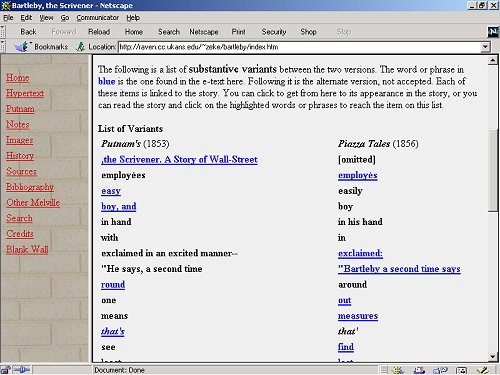Click the page scrollbar up arrow
Image resolution: width=500 pixels, height=375 pixels.
(493, 60)
